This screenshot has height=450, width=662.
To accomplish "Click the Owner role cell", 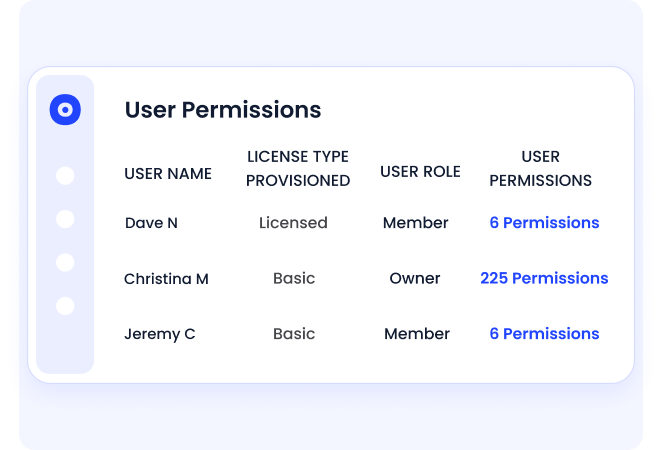I will point(415,279).
